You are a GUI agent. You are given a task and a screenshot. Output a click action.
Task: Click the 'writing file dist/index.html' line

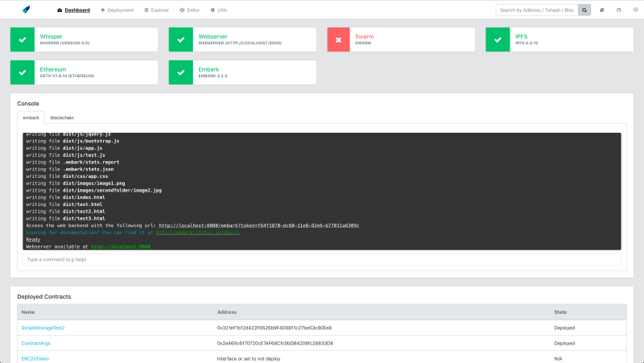pyautogui.click(x=65, y=197)
